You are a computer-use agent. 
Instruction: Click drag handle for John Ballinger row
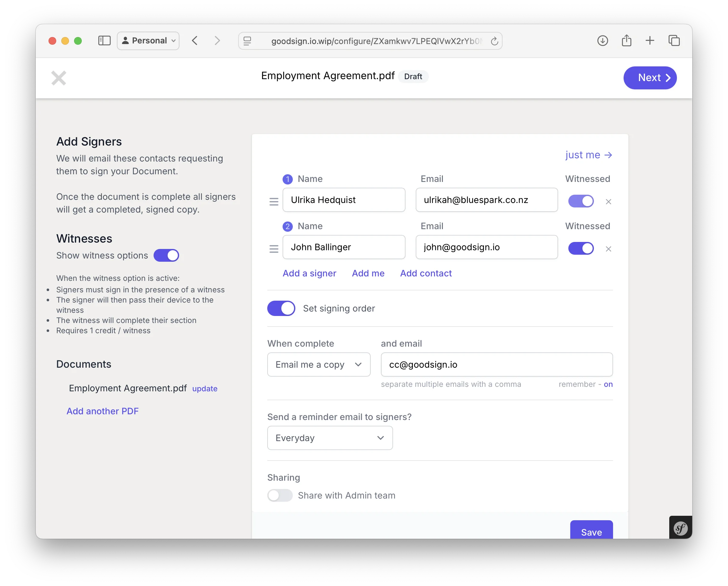coord(274,249)
